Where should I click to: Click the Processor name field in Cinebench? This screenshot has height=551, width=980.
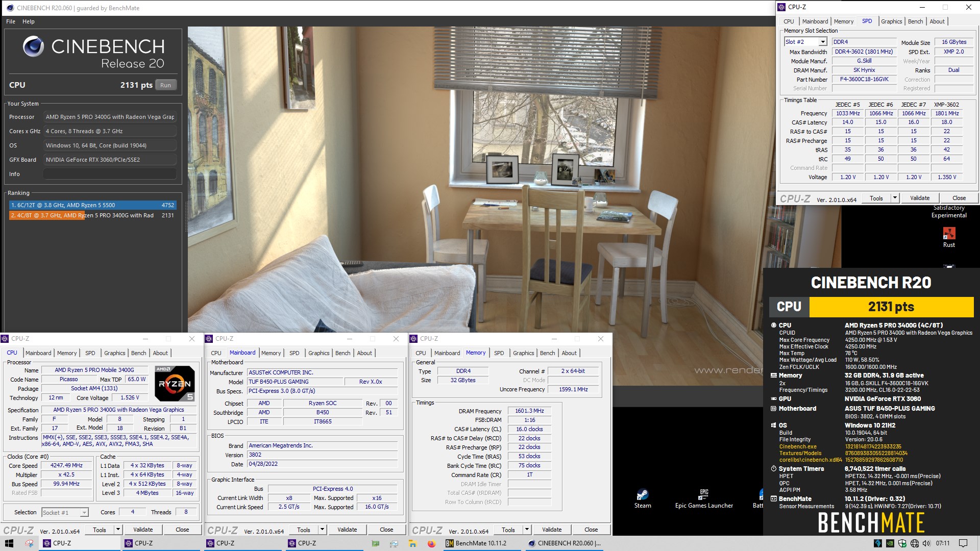click(110, 117)
